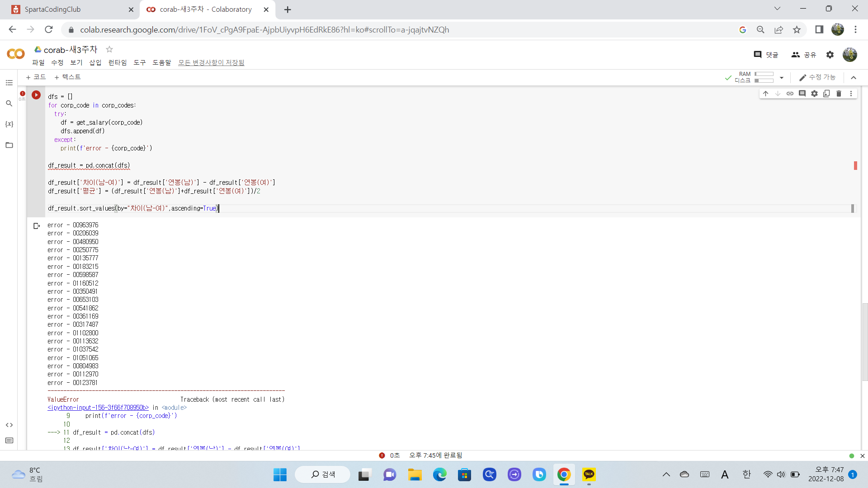Open the Windows Start menu
The height and width of the screenshot is (488, 868).
tap(280, 474)
